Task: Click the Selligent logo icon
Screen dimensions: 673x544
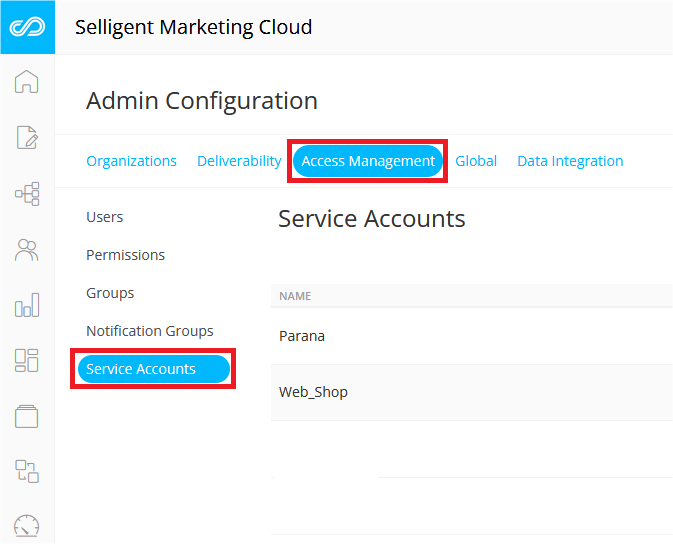Action: tap(27, 27)
